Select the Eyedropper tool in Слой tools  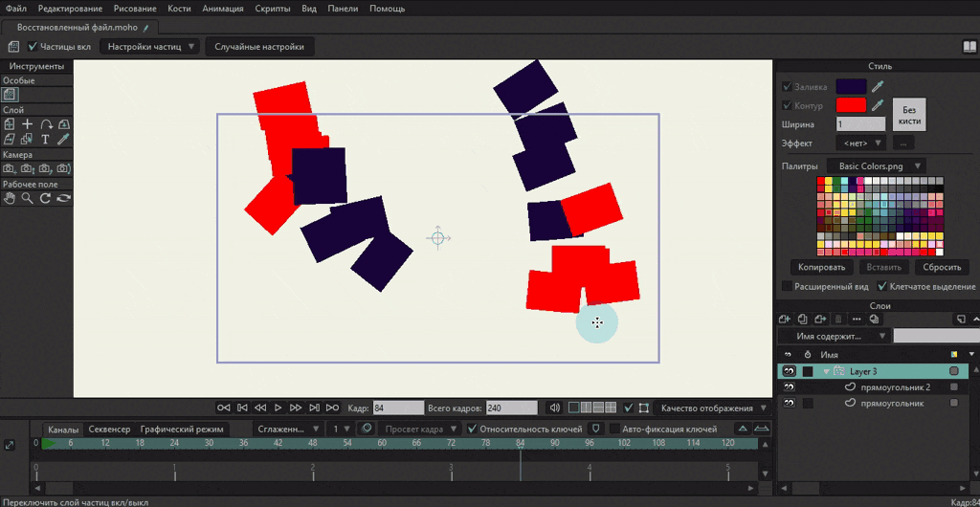pyautogui.click(x=64, y=139)
